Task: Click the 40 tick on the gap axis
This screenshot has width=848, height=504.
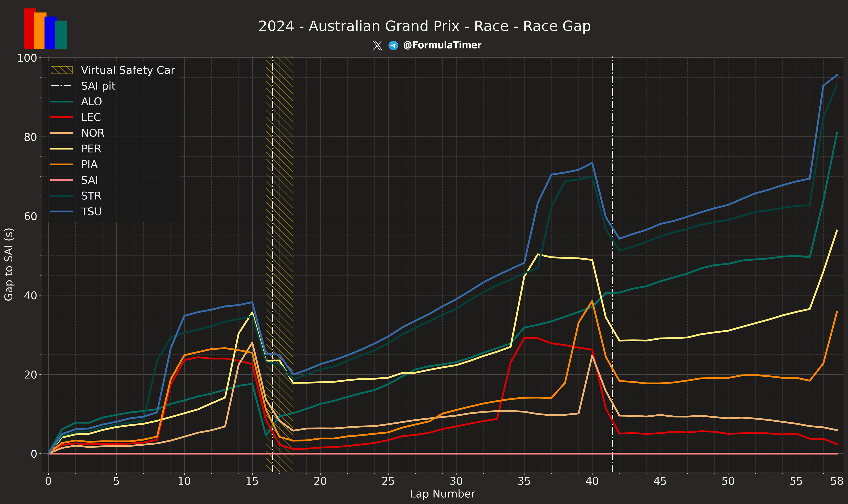Action: (x=31, y=296)
